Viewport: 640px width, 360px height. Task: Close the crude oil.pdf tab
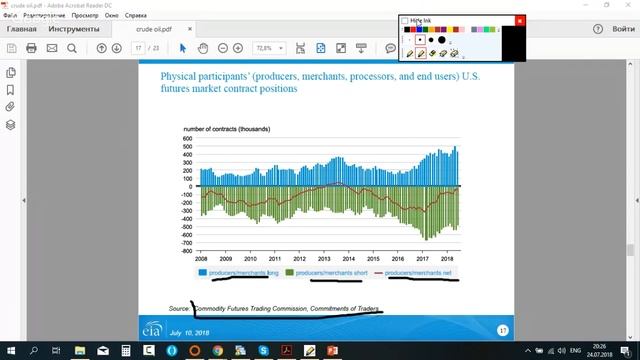click(190, 29)
